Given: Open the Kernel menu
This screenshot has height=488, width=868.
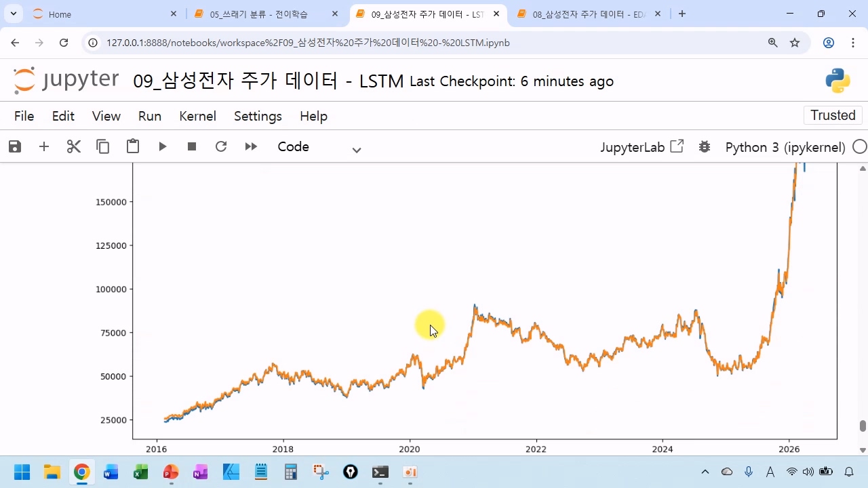Looking at the screenshot, I should click(197, 116).
